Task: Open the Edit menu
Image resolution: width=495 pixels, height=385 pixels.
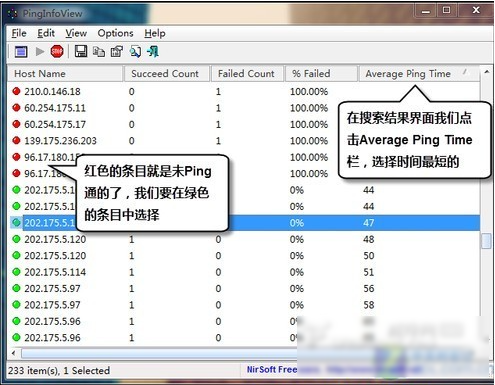Action: click(x=46, y=33)
